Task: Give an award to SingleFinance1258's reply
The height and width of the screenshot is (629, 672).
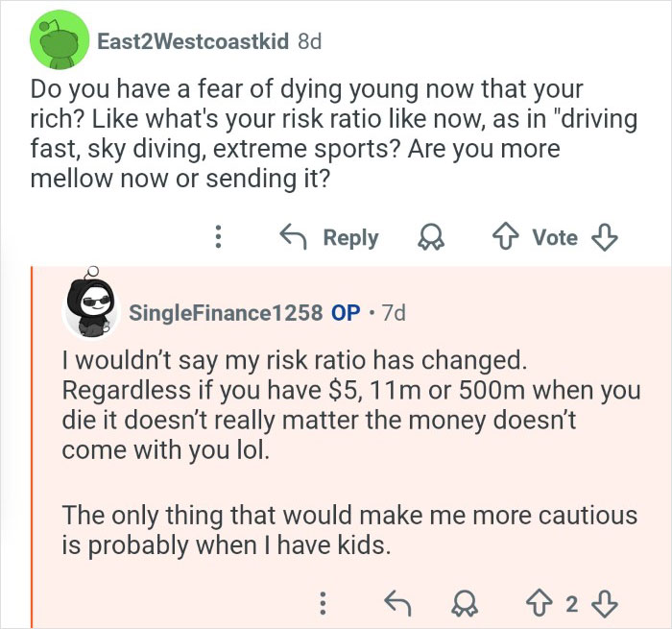Action: [465, 603]
